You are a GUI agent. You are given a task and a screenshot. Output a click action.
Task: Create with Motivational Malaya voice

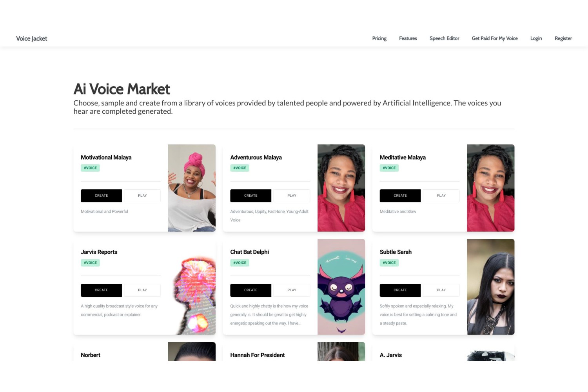click(x=101, y=196)
